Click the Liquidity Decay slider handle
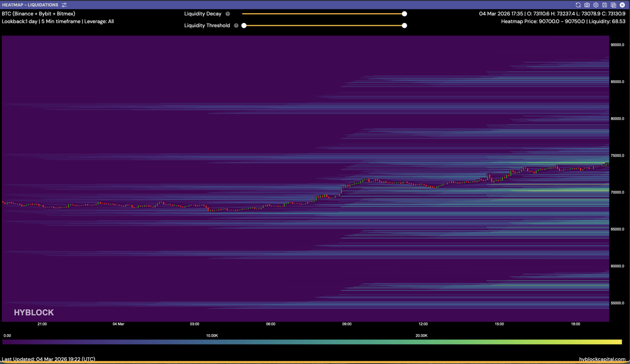 pyautogui.click(x=404, y=14)
